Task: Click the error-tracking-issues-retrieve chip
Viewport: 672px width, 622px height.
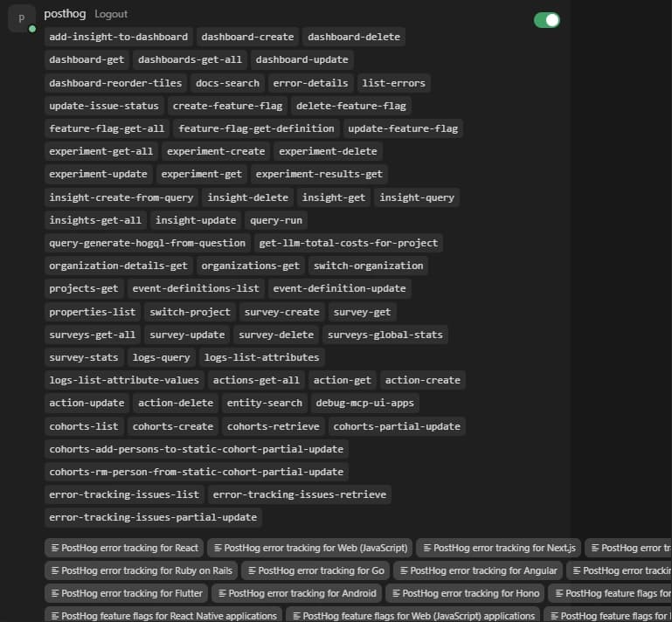Action: (300, 494)
